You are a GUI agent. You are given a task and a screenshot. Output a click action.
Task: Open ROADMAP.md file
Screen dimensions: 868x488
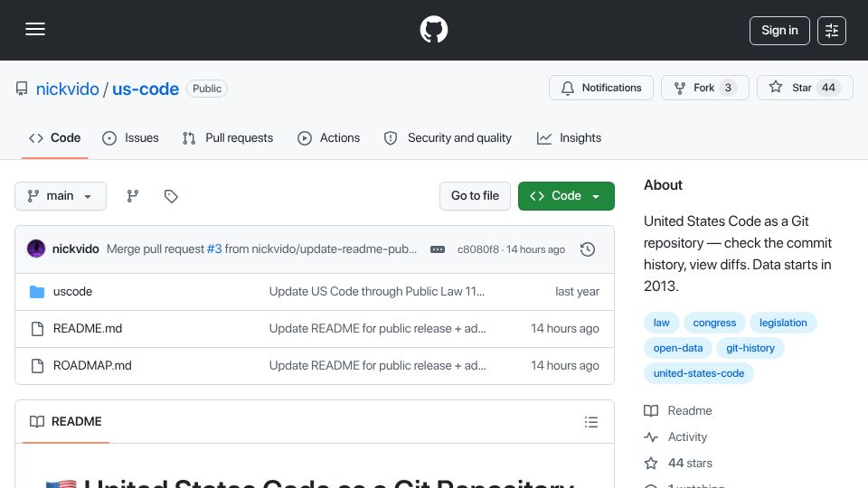coord(92,366)
